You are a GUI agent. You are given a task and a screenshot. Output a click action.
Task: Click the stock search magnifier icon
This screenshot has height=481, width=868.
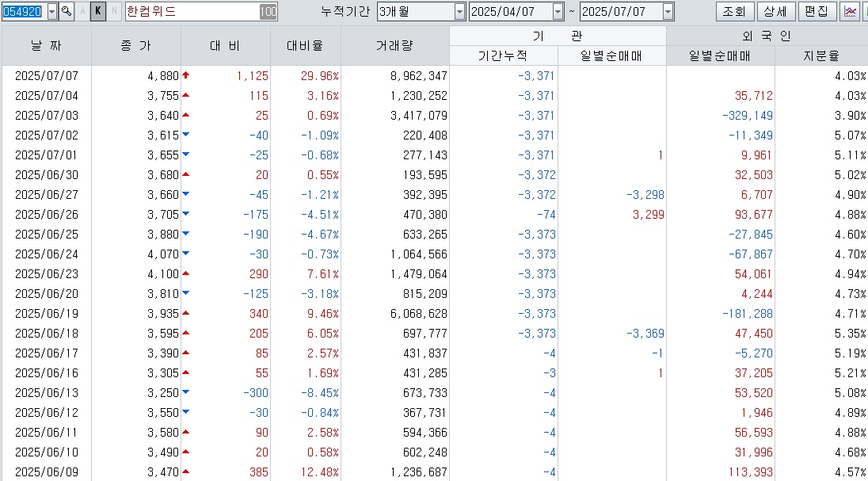[67, 11]
